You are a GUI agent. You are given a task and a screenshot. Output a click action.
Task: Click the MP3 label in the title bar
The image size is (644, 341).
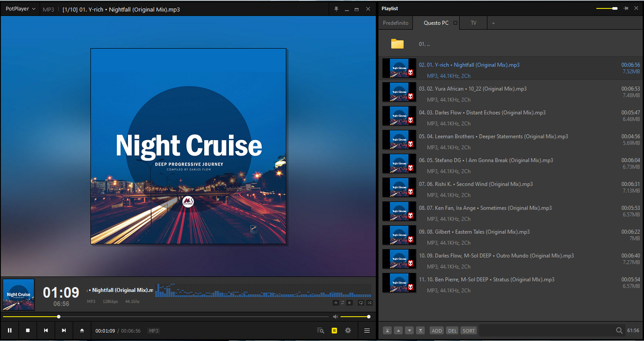tap(48, 9)
